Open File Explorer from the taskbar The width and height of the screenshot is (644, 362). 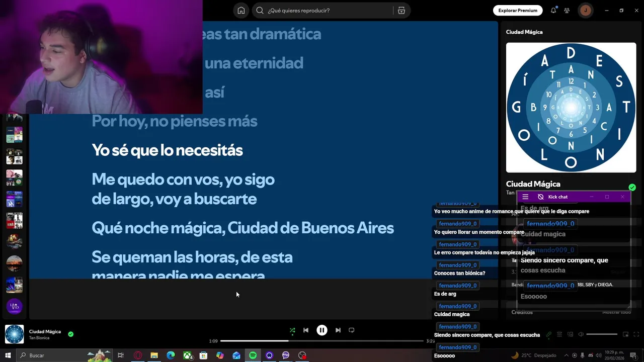pyautogui.click(x=154, y=355)
